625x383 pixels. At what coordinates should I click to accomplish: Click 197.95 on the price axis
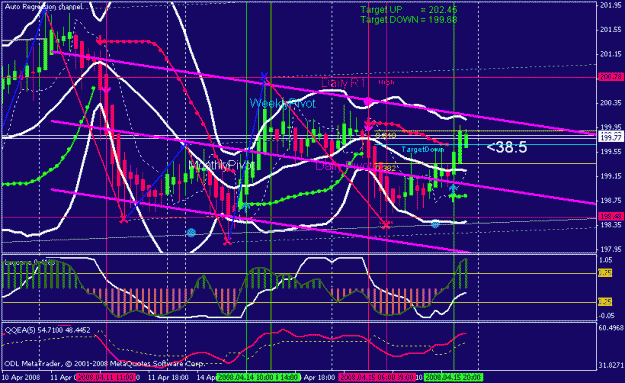coord(611,249)
